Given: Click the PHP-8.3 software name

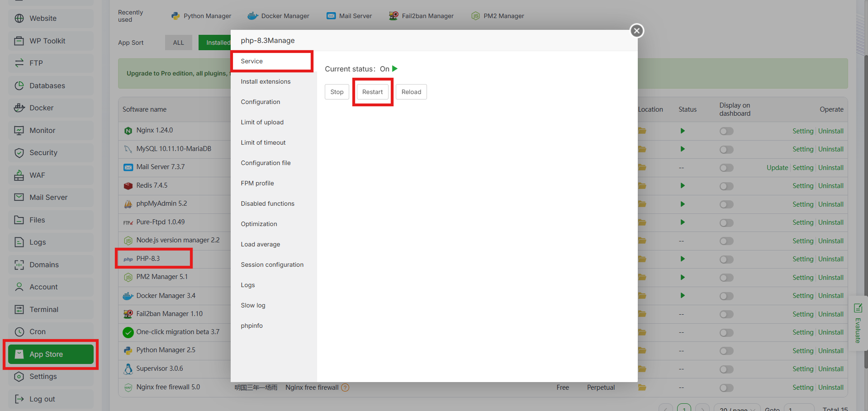Looking at the screenshot, I should tap(148, 259).
